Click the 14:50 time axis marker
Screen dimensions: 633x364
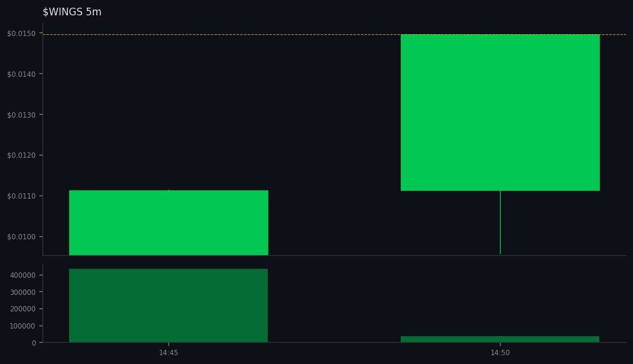pos(500,352)
